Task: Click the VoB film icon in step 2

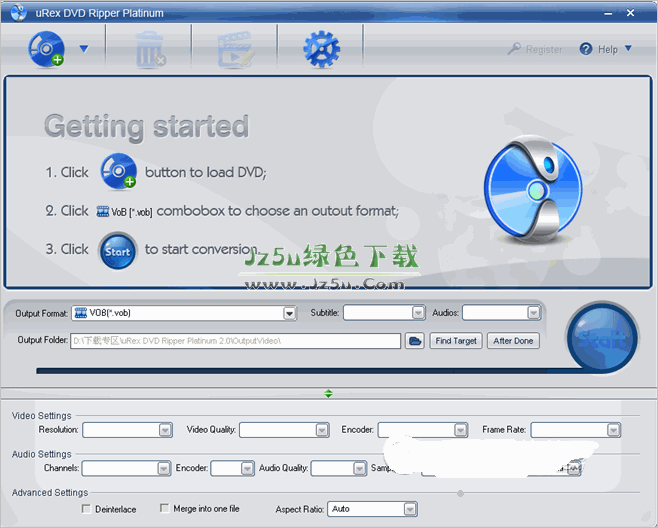Action: [102, 211]
